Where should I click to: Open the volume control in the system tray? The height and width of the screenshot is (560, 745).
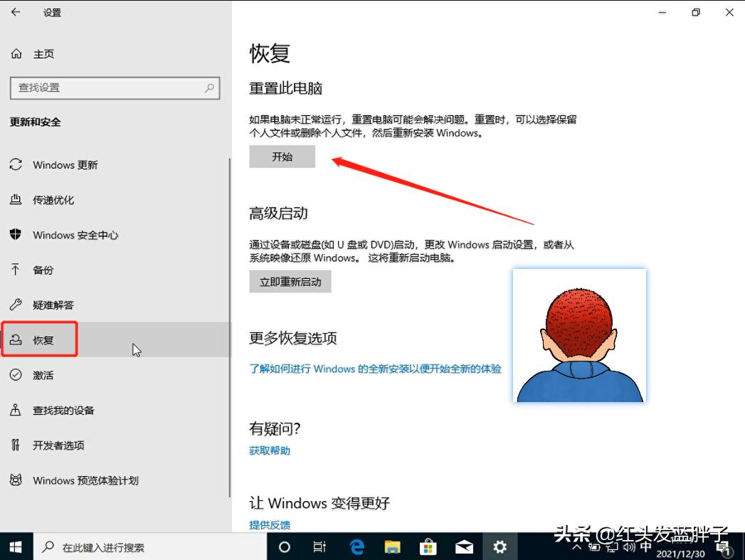click(x=628, y=548)
